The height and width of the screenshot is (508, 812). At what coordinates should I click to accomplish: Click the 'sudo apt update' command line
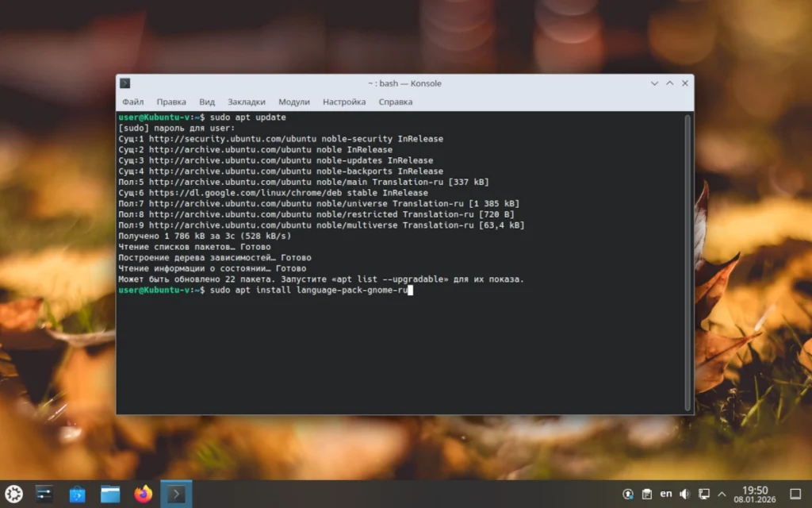click(x=202, y=117)
